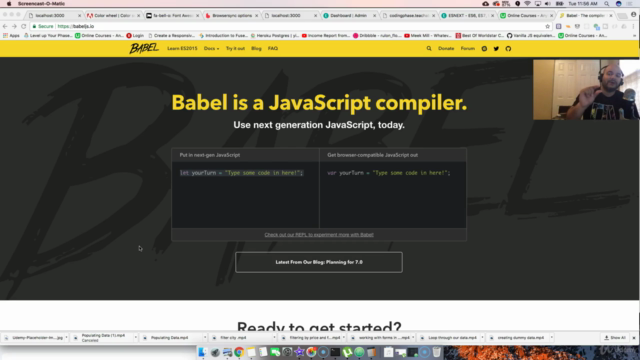Image resolution: width=640 pixels, height=360 pixels.
Task: Open the Trash in the dock
Action: 436,352
